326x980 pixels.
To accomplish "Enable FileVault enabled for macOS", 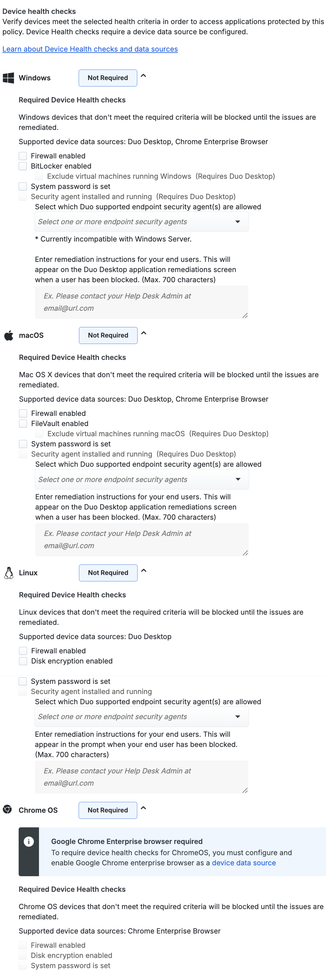I will pyautogui.click(x=23, y=423).
